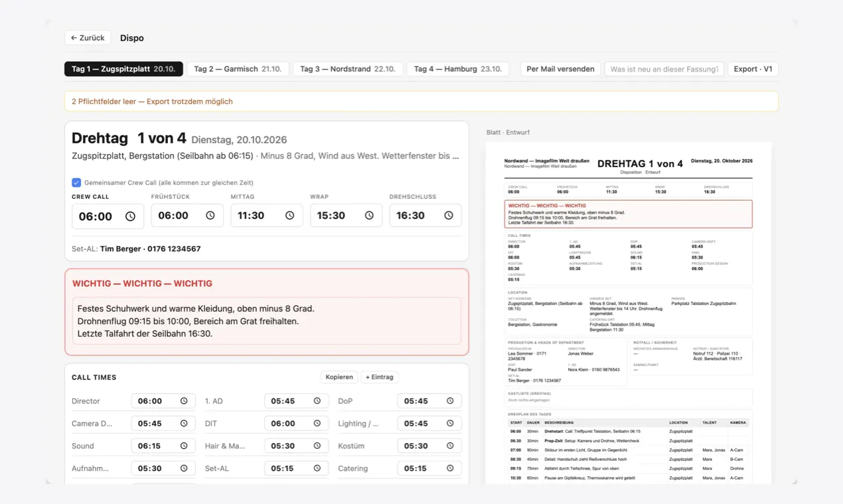Go back with the Zurück button

click(x=88, y=38)
